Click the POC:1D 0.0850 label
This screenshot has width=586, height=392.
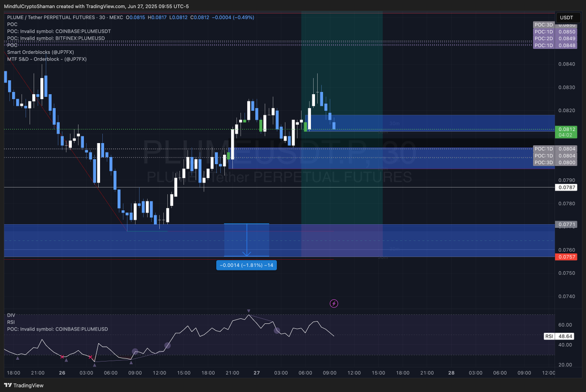click(x=555, y=31)
